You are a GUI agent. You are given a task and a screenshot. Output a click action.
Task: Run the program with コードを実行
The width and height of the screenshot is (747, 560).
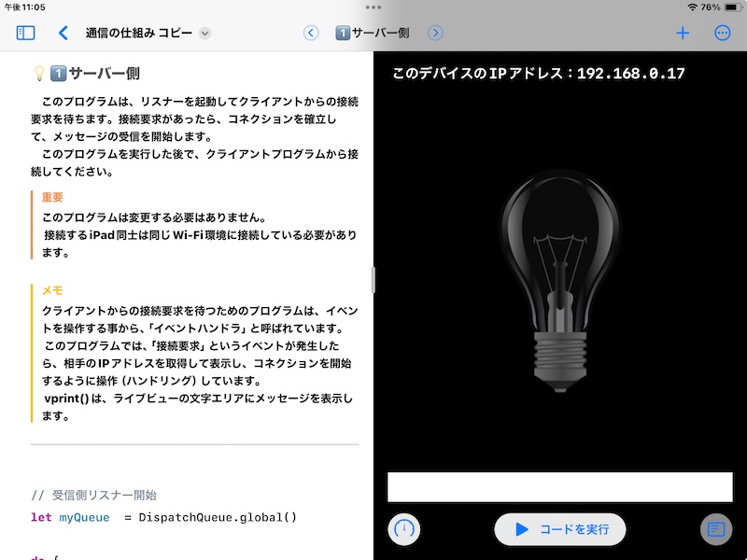point(558,529)
